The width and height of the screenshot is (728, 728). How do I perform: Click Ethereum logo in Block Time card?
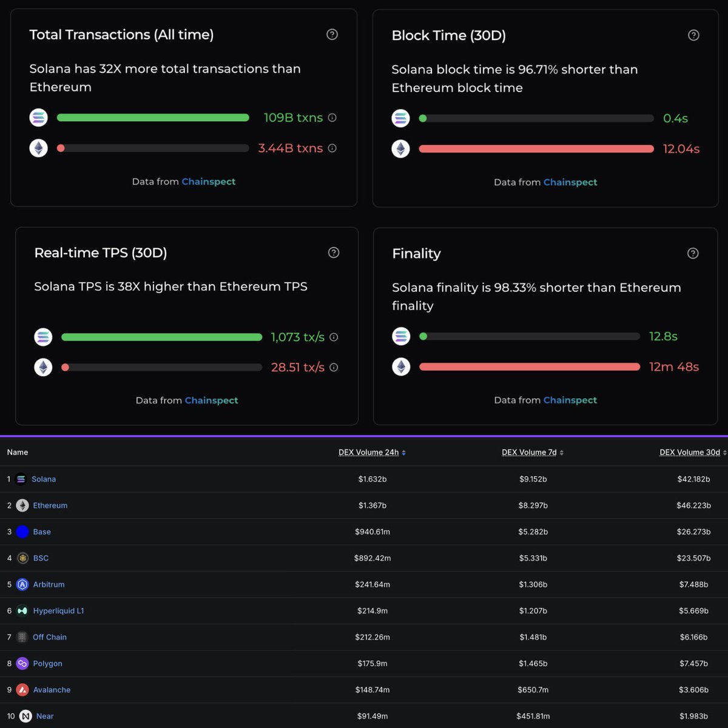(x=400, y=149)
